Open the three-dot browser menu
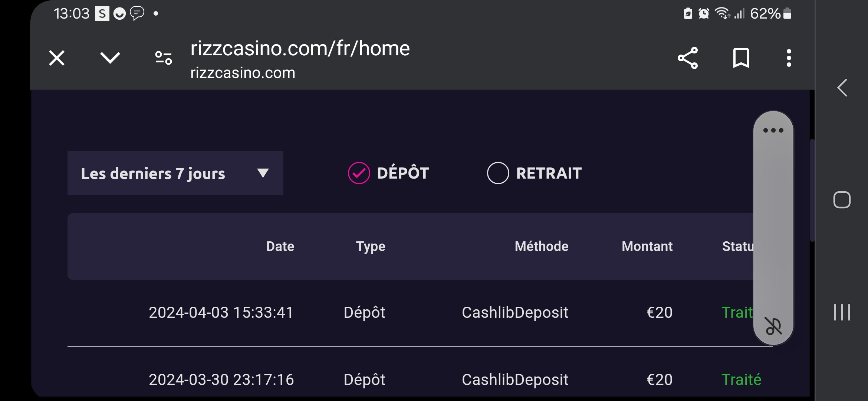Image resolution: width=868 pixels, height=401 pixels. click(789, 58)
